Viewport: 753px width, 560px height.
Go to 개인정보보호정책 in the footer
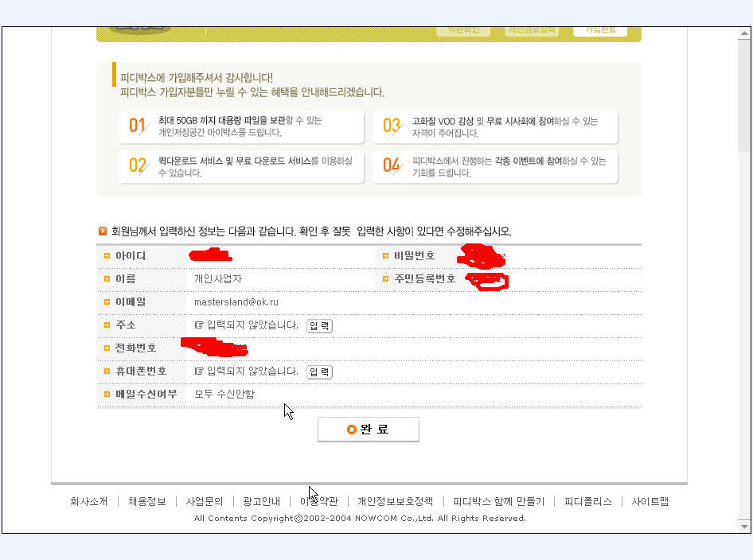pos(395,501)
